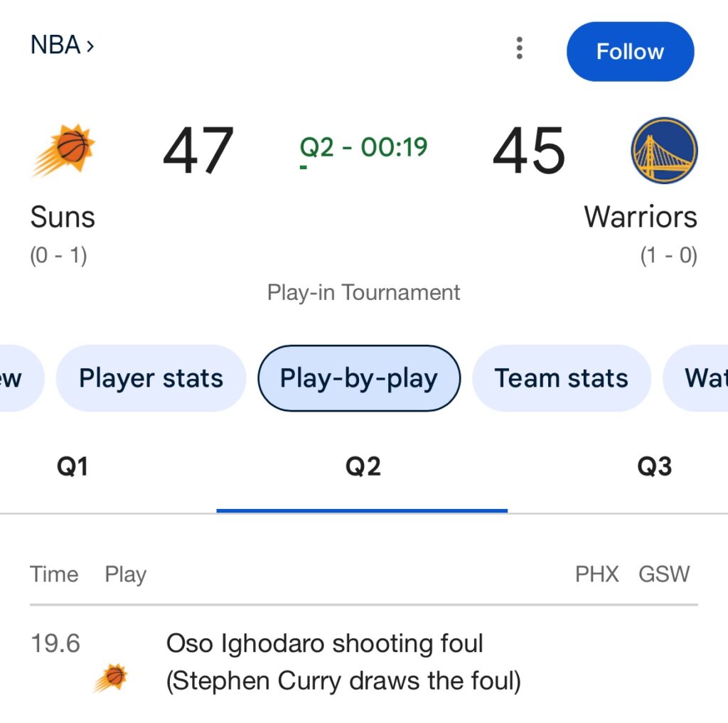Click the Warriors score of 45
Image resolution: width=728 pixels, height=723 pixels.
pyautogui.click(x=529, y=151)
